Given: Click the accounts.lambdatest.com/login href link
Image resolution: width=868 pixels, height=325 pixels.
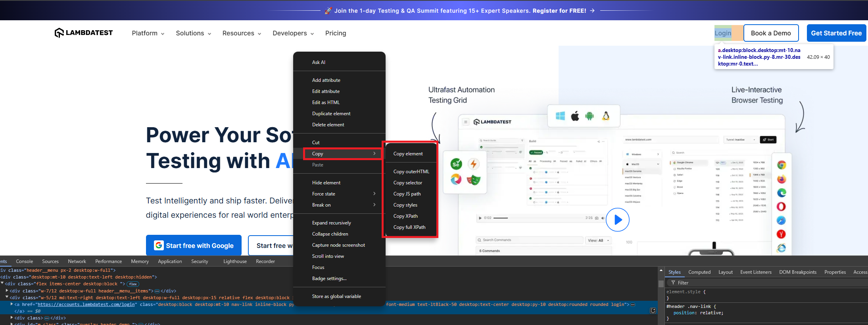Looking at the screenshot, I should [86, 304].
